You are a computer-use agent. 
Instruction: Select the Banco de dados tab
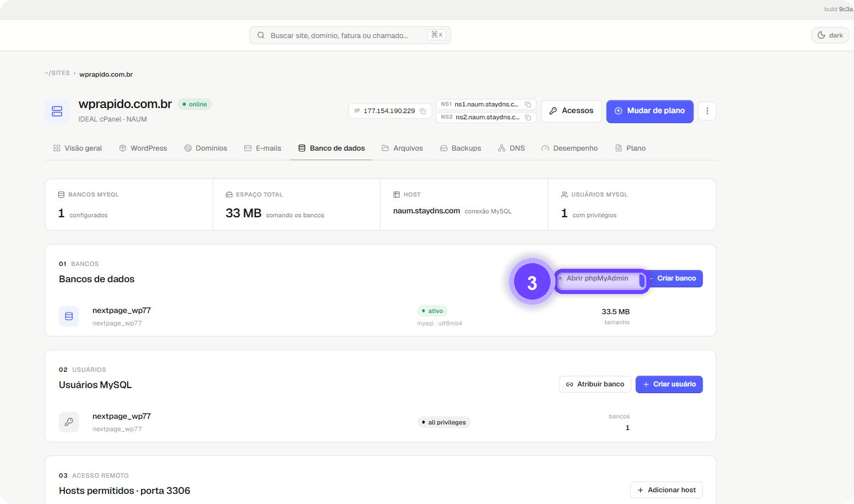[332, 148]
